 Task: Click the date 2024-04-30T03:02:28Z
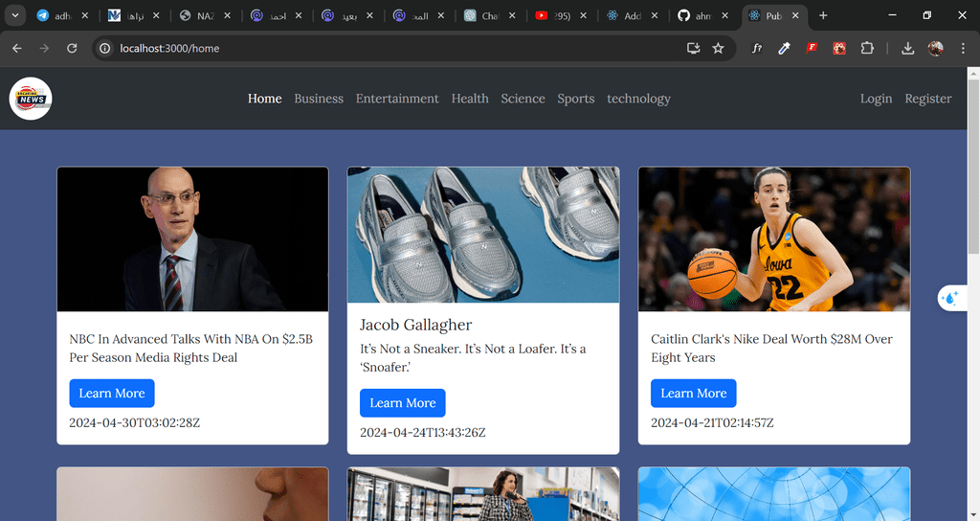(x=134, y=422)
